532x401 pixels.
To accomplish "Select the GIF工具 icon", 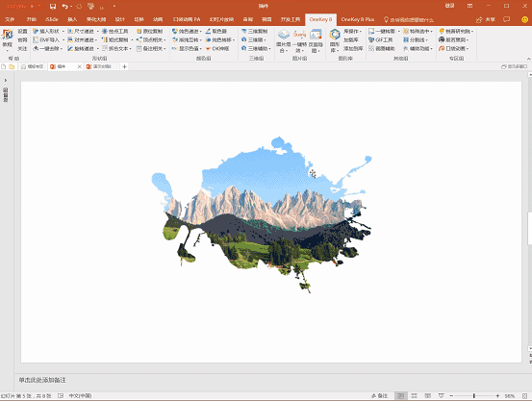I will [371, 39].
